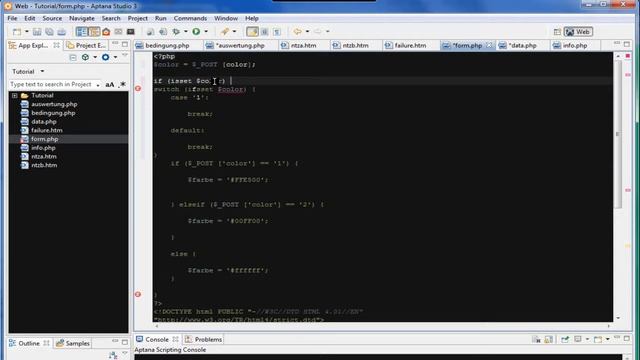The height and width of the screenshot is (360, 640).
Task: Open the deploy cube icon dropdown arrow
Action: pos(95,58)
